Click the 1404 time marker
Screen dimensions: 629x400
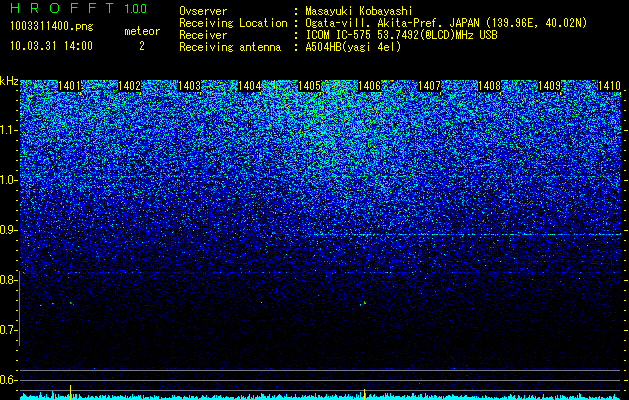coord(250,86)
